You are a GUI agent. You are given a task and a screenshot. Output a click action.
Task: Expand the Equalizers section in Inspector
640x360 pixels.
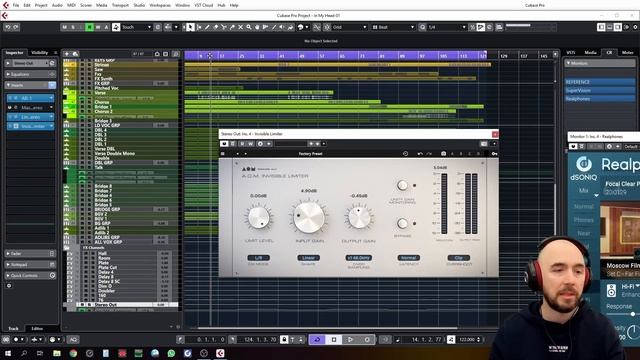click(x=30, y=74)
